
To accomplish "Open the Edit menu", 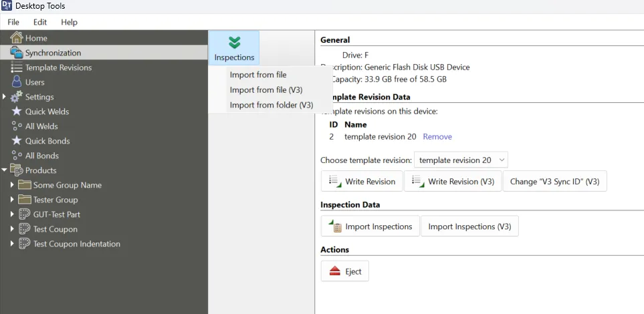I will pos(40,22).
